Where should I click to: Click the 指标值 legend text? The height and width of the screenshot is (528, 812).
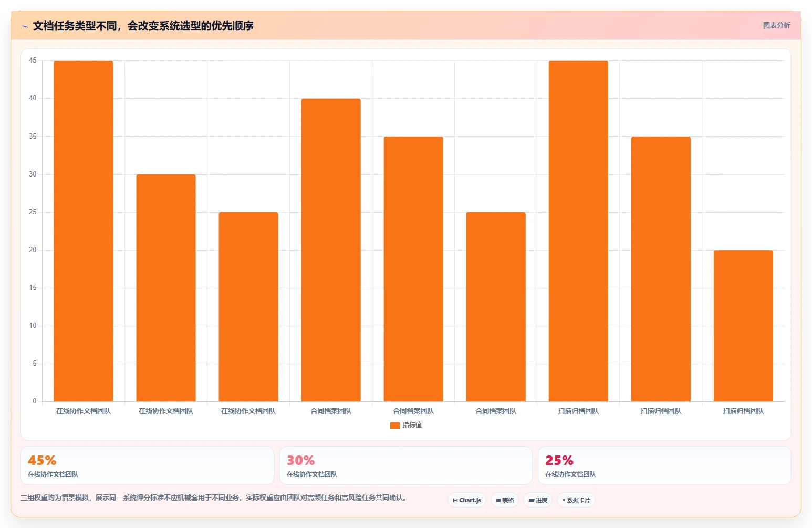[412, 425]
